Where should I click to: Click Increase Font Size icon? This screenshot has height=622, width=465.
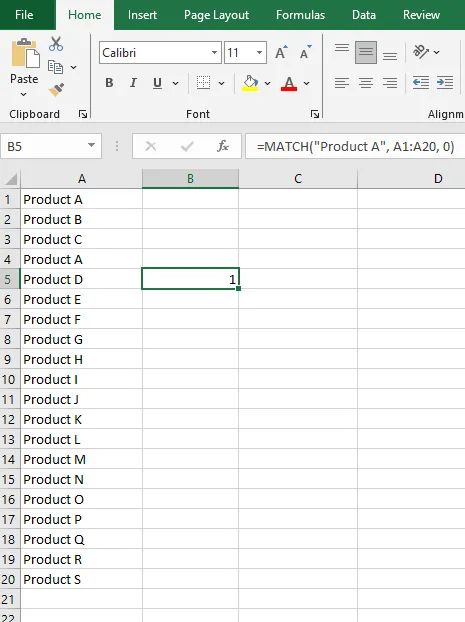281,52
